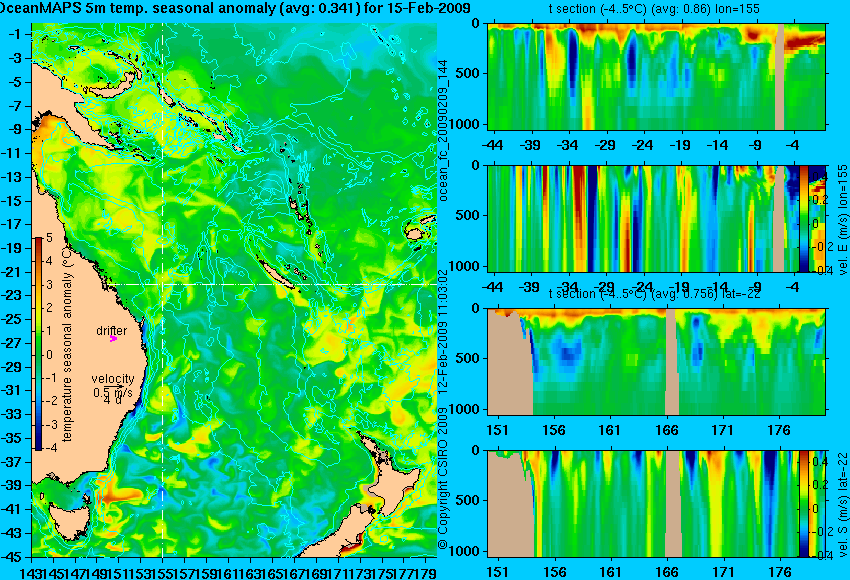Open the southward velocity section plot at lat=-22
This screenshot has height=580, width=850.
click(x=644, y=504)
